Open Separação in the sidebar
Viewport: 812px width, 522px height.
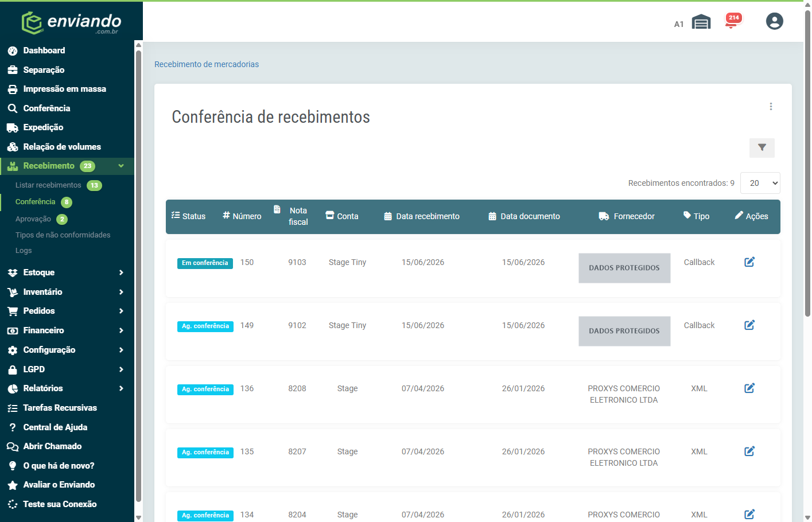pyautogui.click(x=67, y=70)
